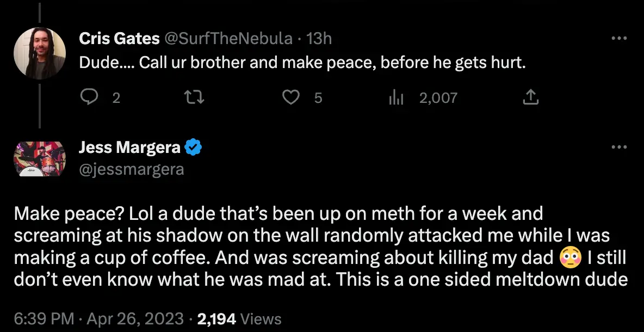View the 2,194 Views count
This screenshot has width=644, height=332.
point(238,318)
